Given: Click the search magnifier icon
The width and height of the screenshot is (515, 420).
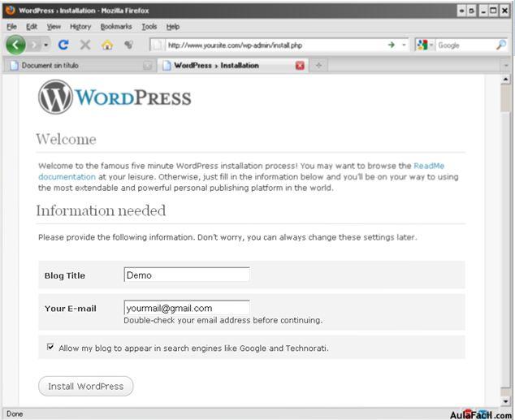Looking at the screenshot, I should coord(501,45).
